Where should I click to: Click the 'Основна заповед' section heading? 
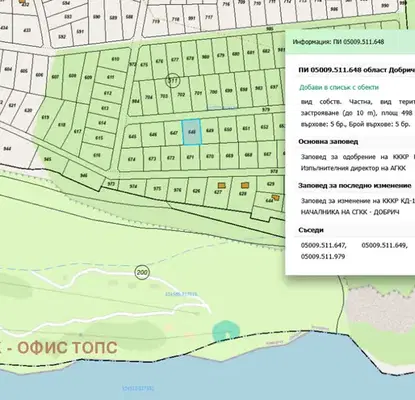328,141
